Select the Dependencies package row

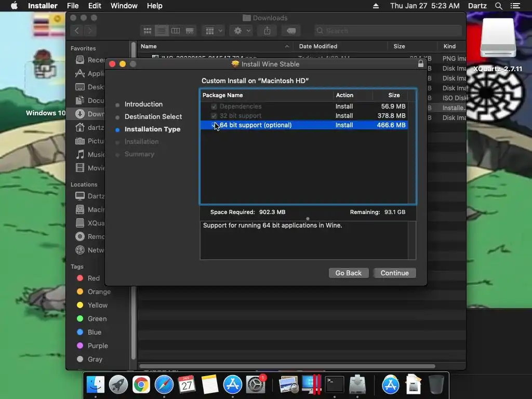pos(304,107)
